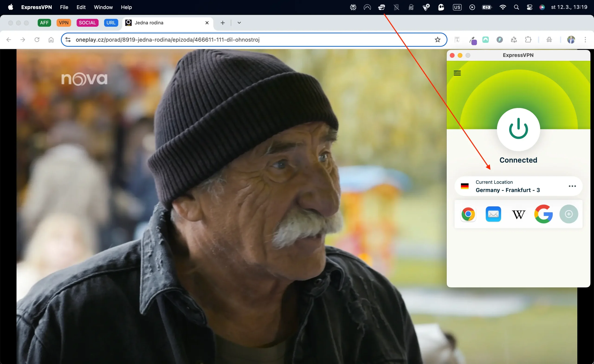Screen dimensions: 594x364
Task: Open macOS Control Center in menu bar
Action: pyautogui.click(x=529, y=7)
